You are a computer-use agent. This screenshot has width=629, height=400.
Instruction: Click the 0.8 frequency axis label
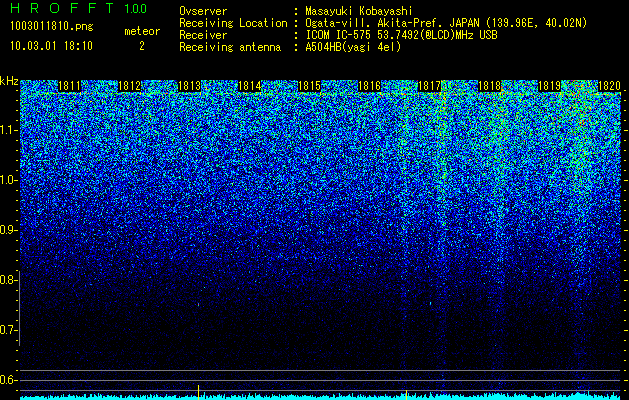pyautogui.click(x=8, y=280)
